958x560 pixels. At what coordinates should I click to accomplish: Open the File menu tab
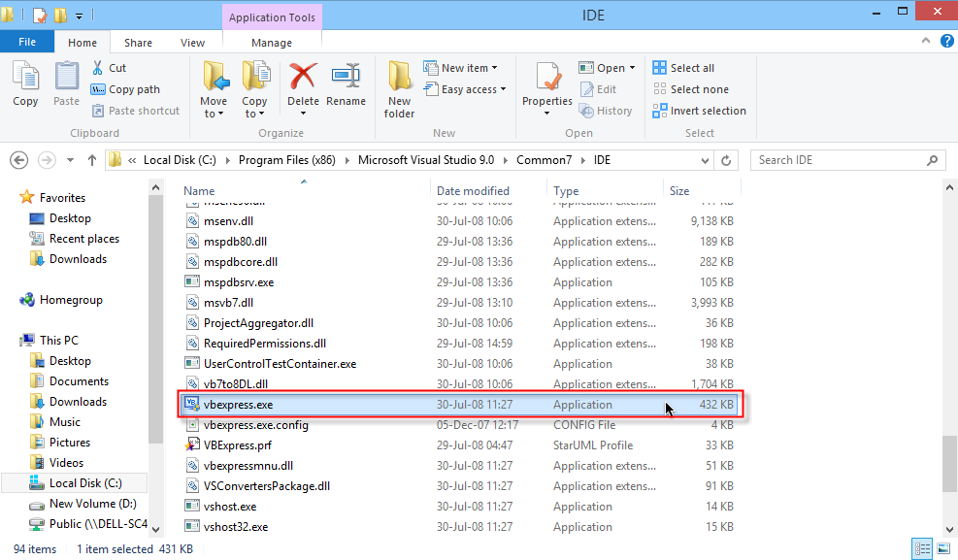tap(27, 43)
